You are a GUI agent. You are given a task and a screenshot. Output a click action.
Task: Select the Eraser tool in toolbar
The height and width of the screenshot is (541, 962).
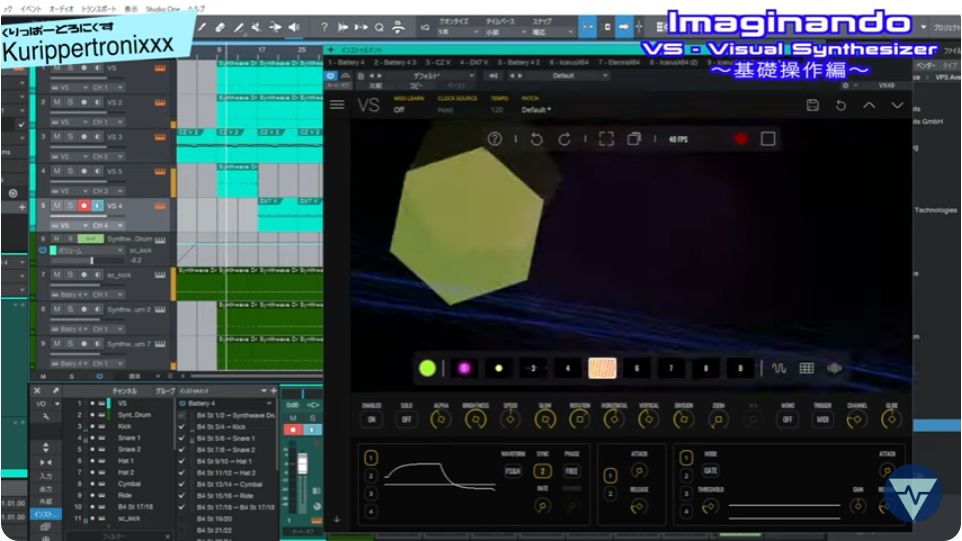[x=220, y=27]
